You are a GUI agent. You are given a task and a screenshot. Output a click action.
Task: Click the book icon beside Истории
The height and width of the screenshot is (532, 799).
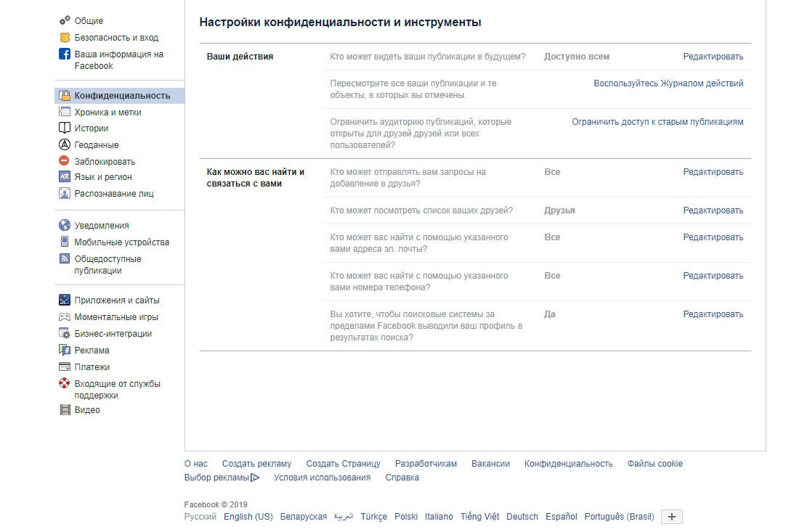(x=65, y=128)
